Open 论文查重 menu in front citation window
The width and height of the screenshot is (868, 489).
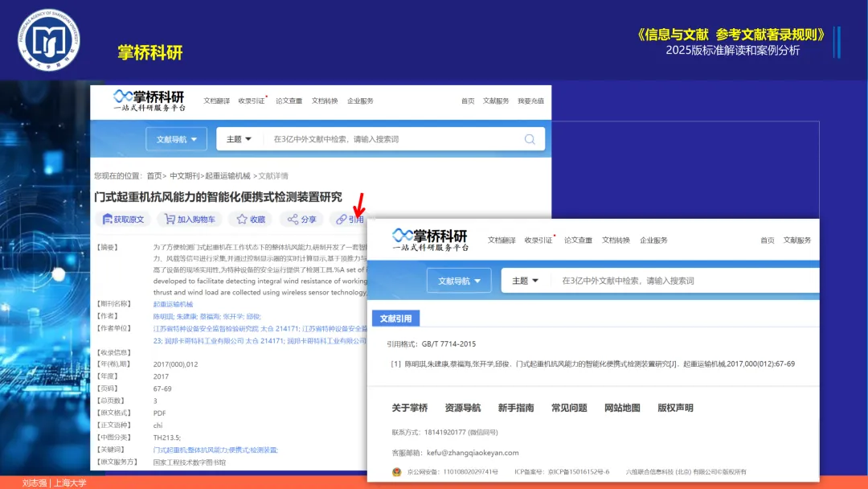[x=578, y=240]
